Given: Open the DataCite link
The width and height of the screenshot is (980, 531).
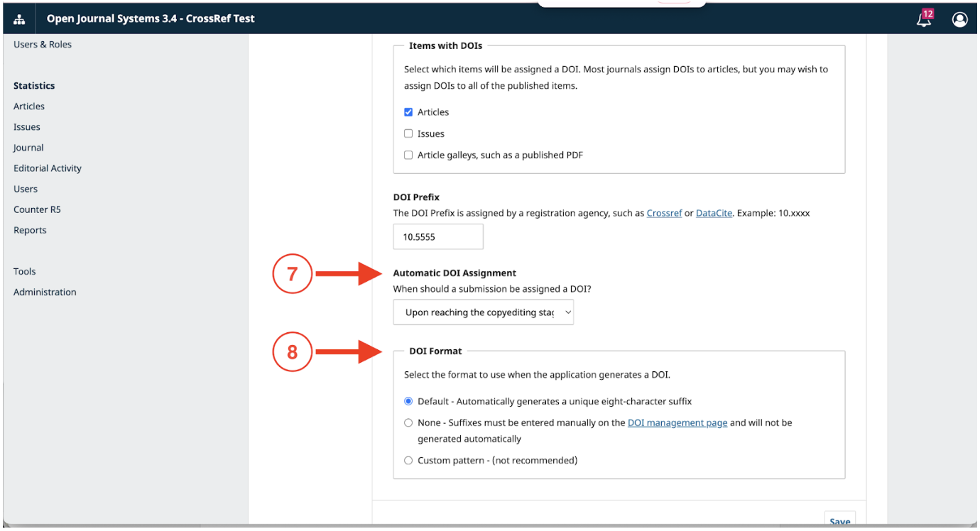Looking at the screenshot, I should [x=714, y=213].
